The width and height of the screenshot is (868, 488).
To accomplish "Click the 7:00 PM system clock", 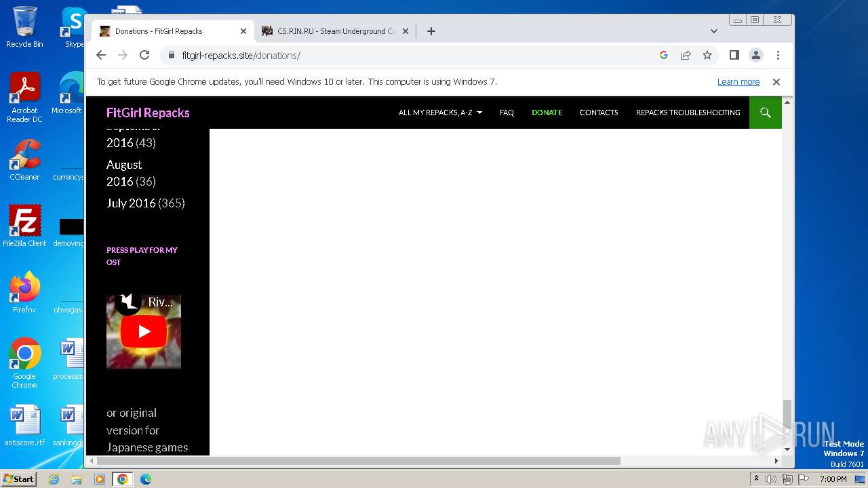I will pyautogui.click(x=833, y=479).
